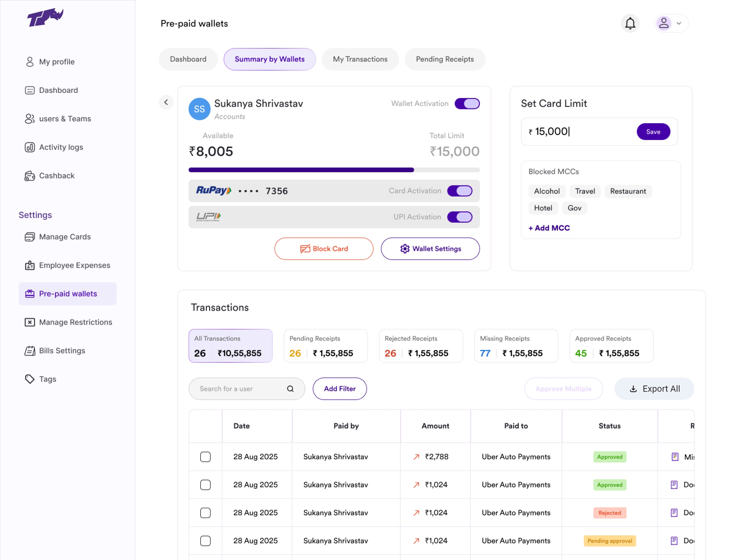Click the Hotel blocked MCC chip
Screen dimensions: 747x560
543,208
